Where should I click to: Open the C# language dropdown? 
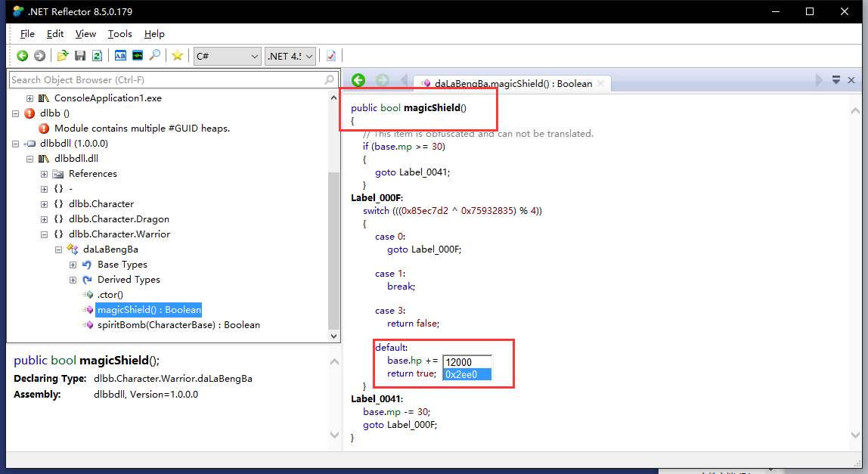(227, 56)
